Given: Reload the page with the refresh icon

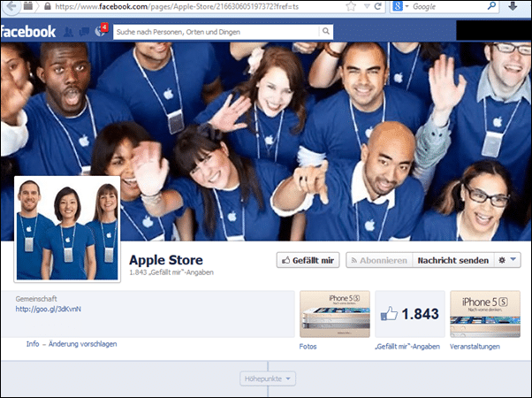Looking at the screenshot, I should click(378, 6).
